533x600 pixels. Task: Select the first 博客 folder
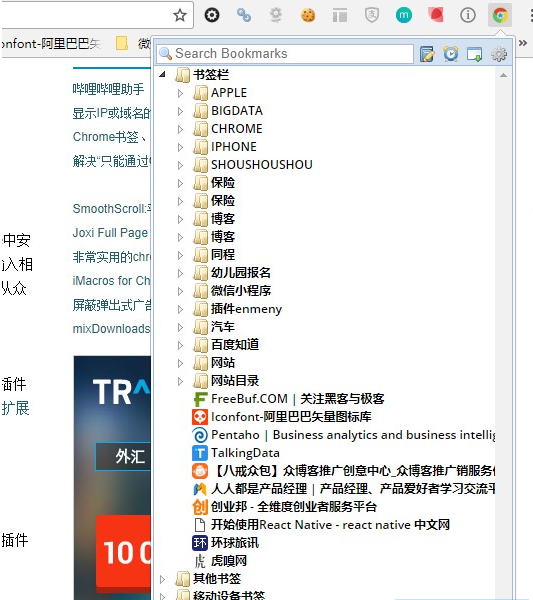214,219
